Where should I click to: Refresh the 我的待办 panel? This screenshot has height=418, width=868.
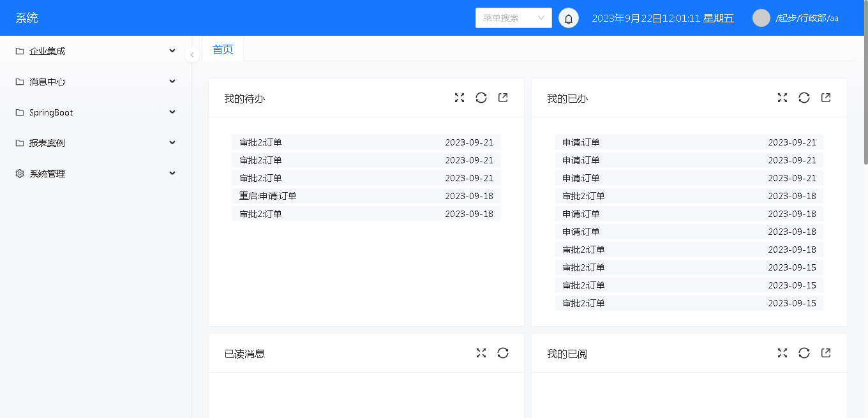481,98
